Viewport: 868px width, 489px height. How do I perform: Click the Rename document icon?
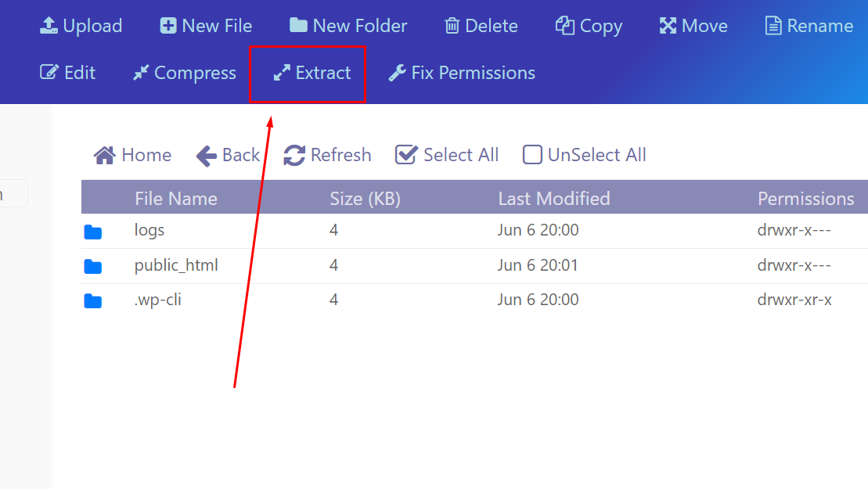[x=773, y=26]
